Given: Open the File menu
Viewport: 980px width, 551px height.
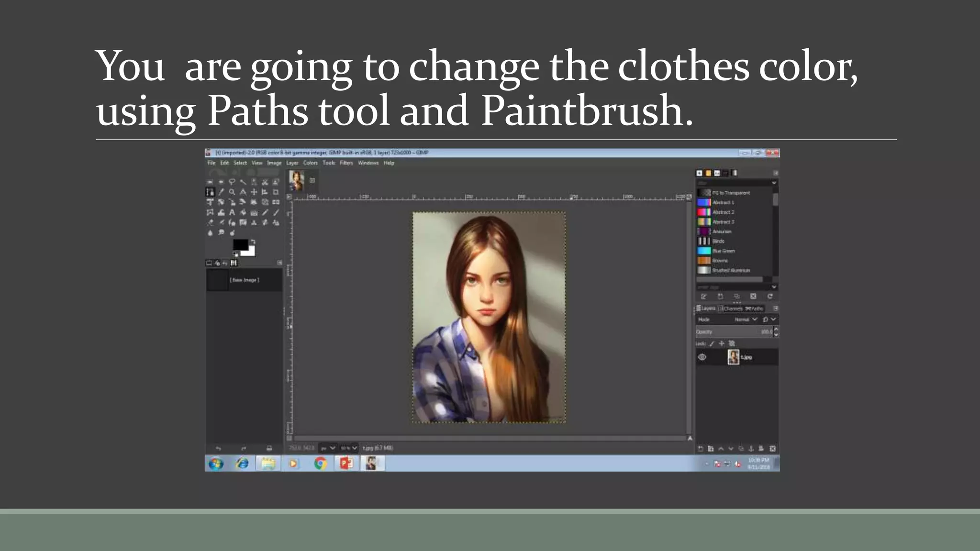Looking at the screenshot, I should [212, 163].
